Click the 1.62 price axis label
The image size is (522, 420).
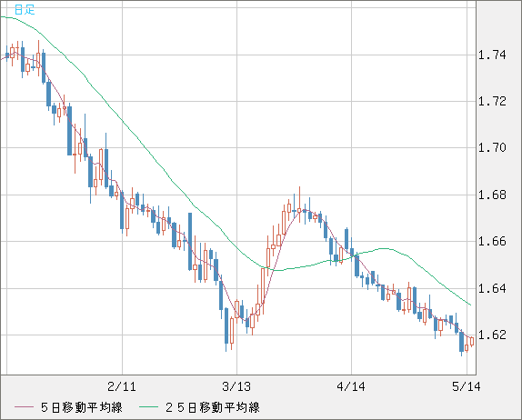(492, 335)
